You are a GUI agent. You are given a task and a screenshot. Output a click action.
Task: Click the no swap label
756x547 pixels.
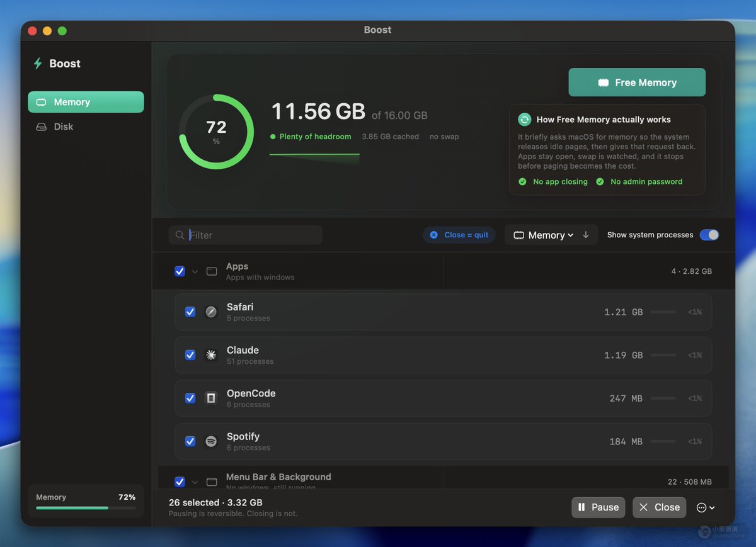444,137
